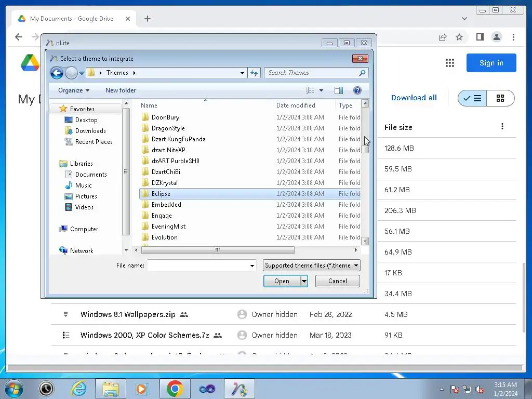Select Network in the navigation pane

pyautogui.click(x=82, y=251)
